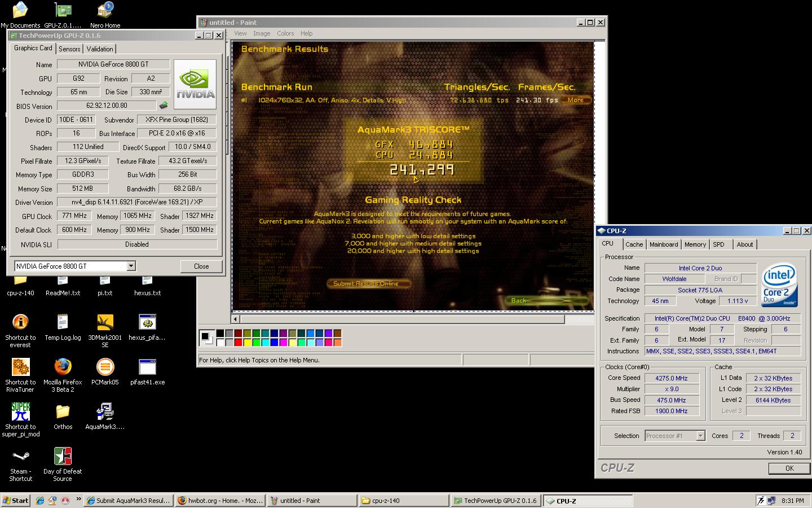
Task: Click the Driver Version field in GPU-Z
Action: 137,202
